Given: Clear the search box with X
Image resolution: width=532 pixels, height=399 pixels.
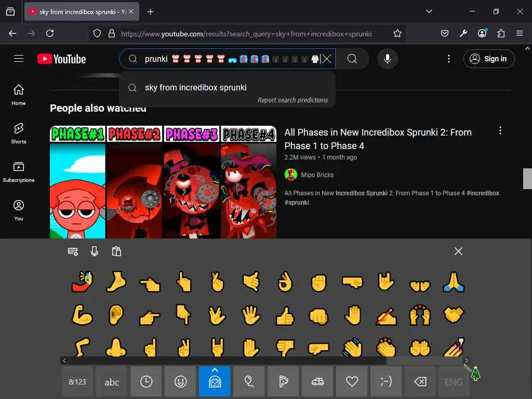Looking at the screenshot, I should click(327, 59).
